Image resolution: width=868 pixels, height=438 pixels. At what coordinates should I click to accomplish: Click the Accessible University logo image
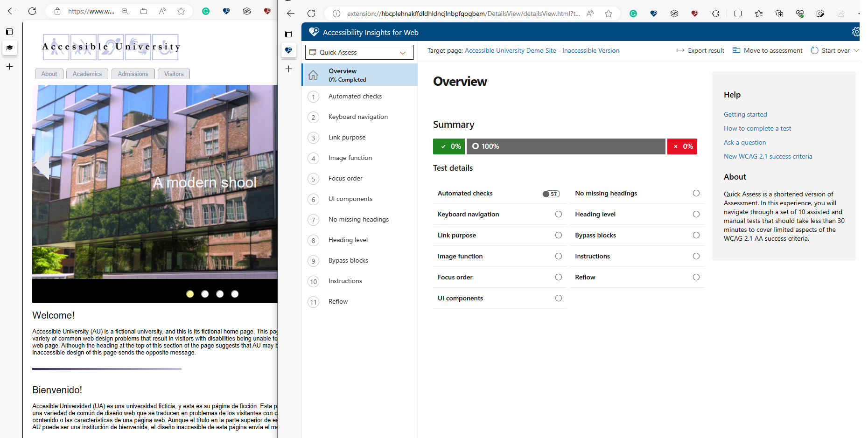coord(111,47)
